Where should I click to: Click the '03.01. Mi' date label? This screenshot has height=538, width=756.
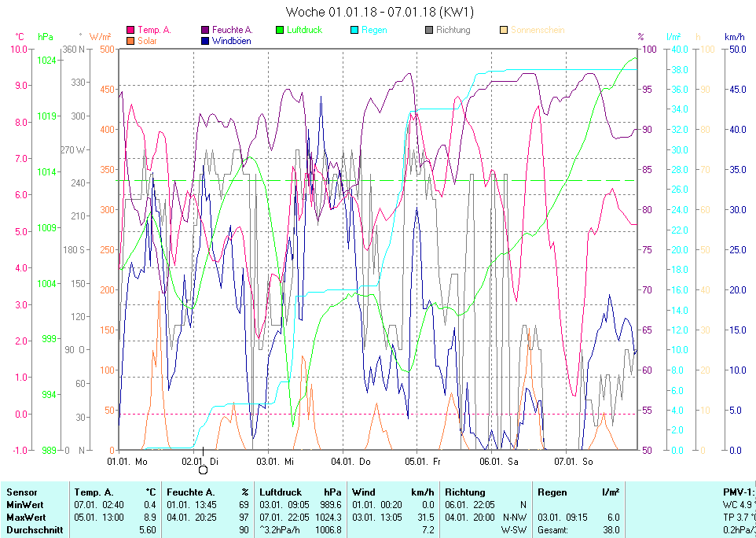[x=275, y=462]
